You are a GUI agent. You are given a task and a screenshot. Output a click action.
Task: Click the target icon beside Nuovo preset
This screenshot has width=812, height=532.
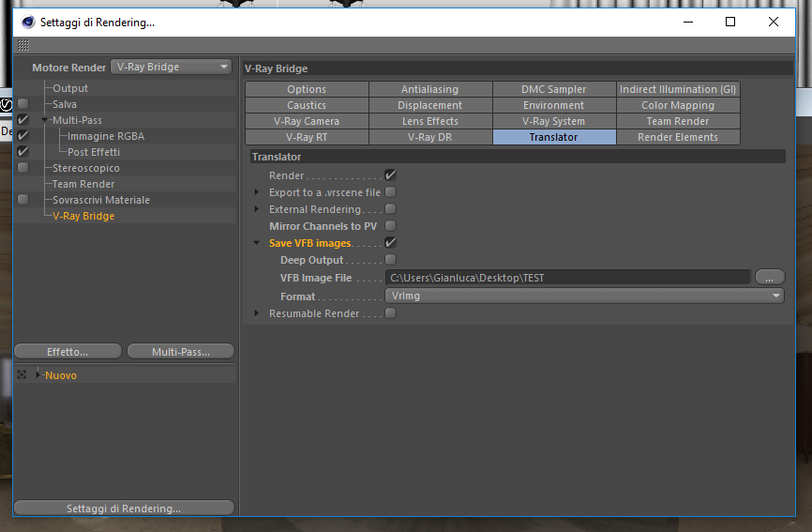22,374
